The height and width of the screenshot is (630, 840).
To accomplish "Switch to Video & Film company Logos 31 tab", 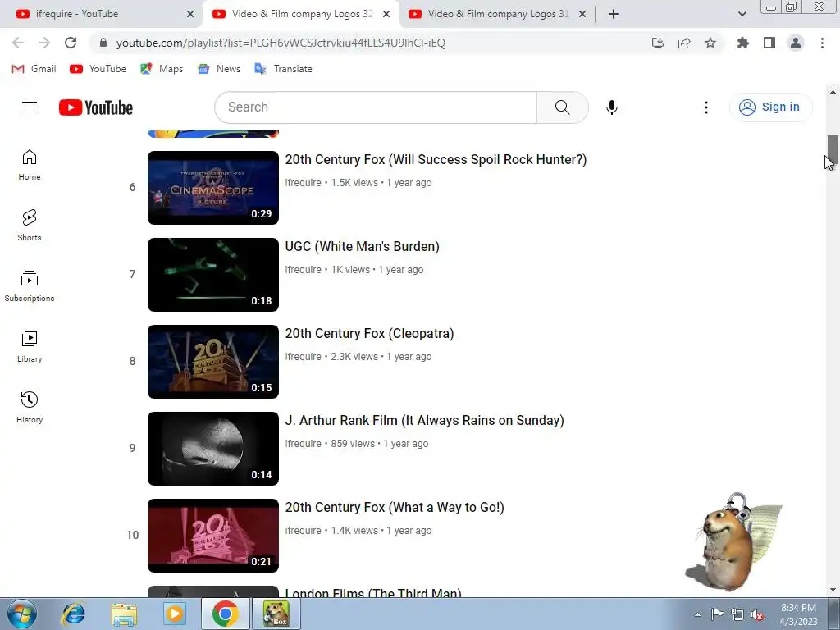I will [498, 14].
